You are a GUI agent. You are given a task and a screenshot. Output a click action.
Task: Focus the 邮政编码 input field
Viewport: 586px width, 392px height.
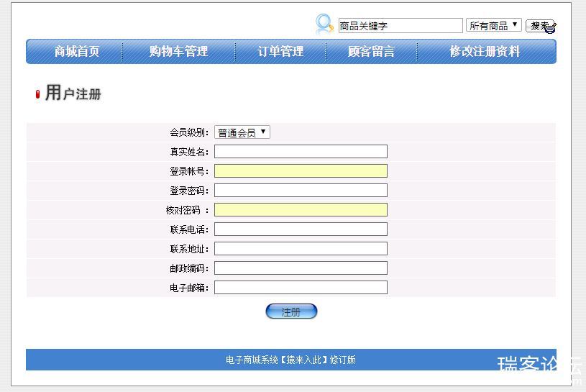coord(301,268)
